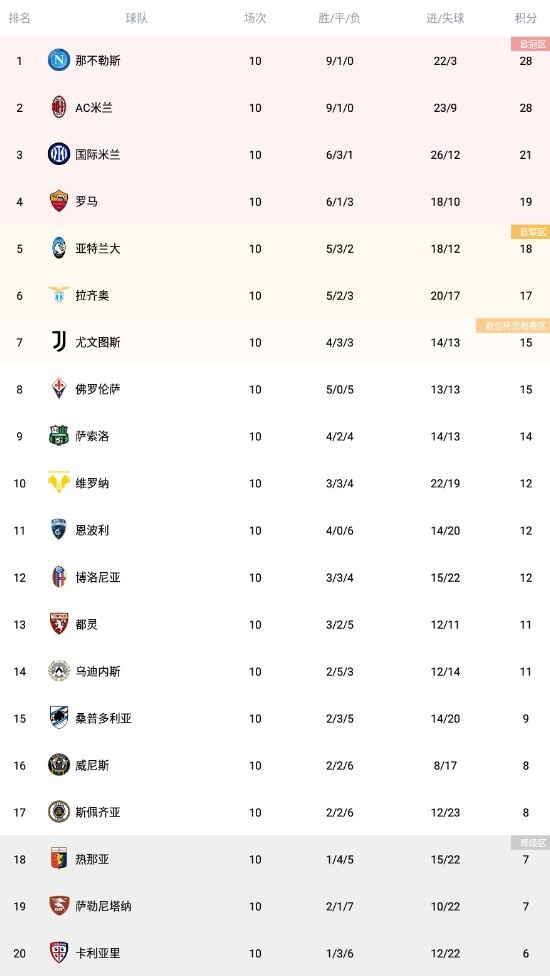Select the 进/失球 column header
Image resolution: width=550 pixels, height=976 pixels.
(445, 18)
